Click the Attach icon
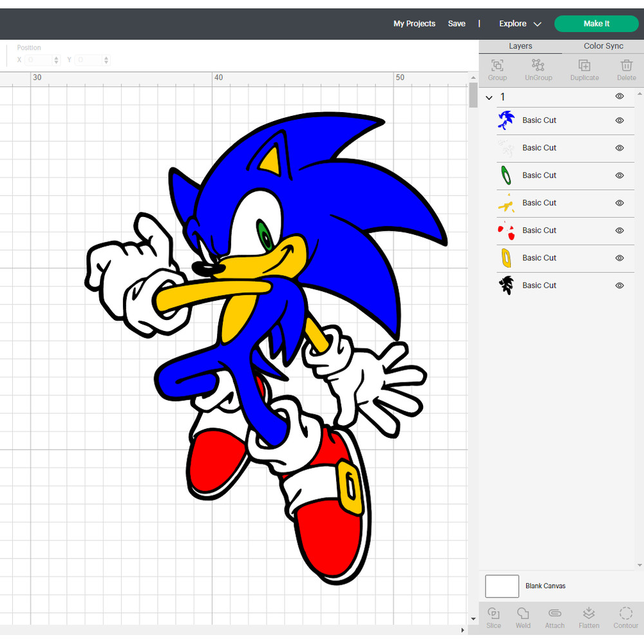 pos(554,617)
